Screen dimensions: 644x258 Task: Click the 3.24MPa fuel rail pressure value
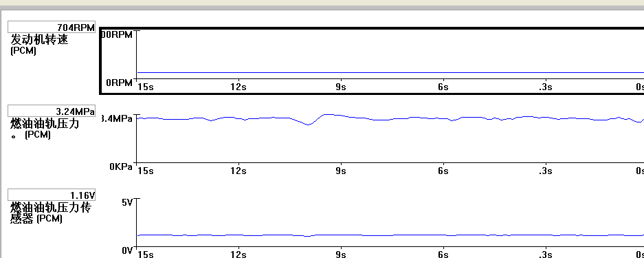pos(52,111)
